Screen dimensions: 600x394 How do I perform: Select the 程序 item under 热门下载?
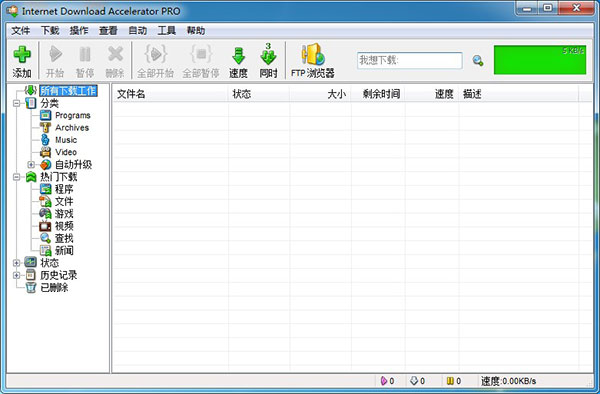point(64,189)
